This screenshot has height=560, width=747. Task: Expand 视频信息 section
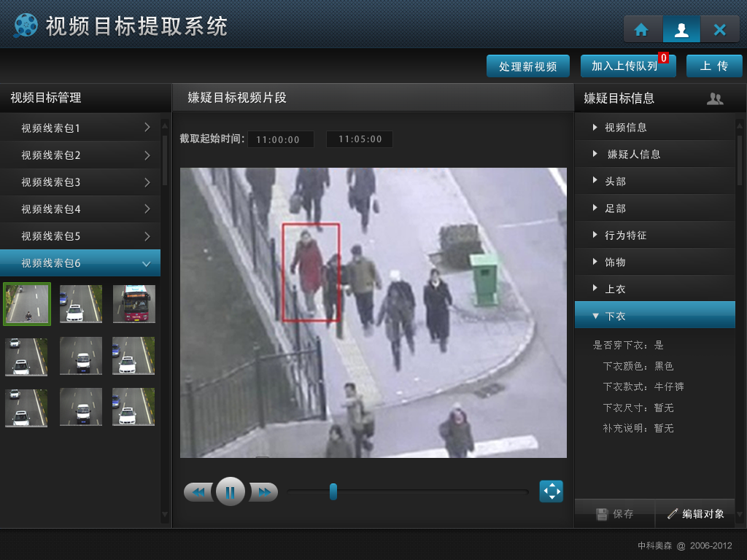[x=655, y=127]
